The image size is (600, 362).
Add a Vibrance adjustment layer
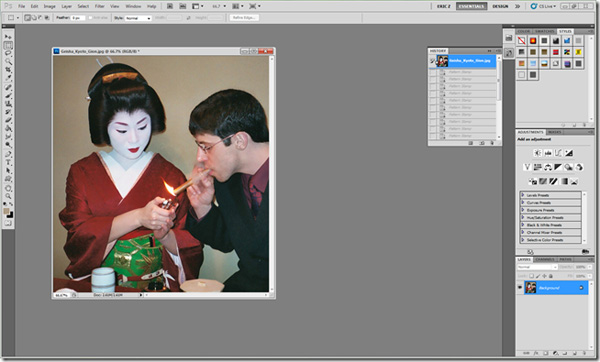[x=527, y=167]
